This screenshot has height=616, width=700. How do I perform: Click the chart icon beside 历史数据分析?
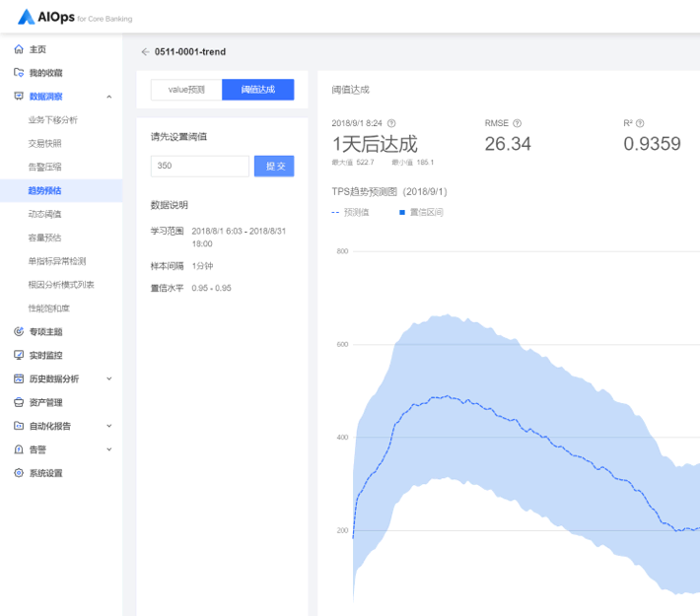pos(19,378)
